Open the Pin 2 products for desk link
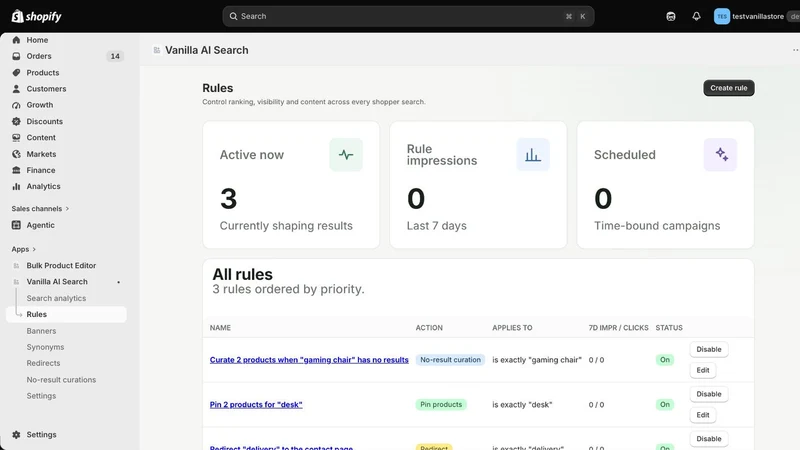The height and width of the screenshot is (450, 800). pos(256,405)
